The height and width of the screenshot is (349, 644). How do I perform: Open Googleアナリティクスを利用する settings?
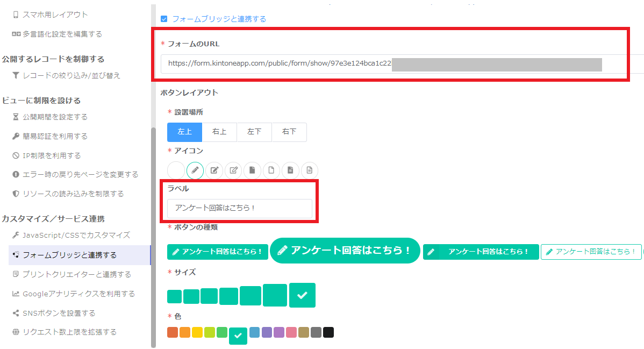[x=78, y=294]
